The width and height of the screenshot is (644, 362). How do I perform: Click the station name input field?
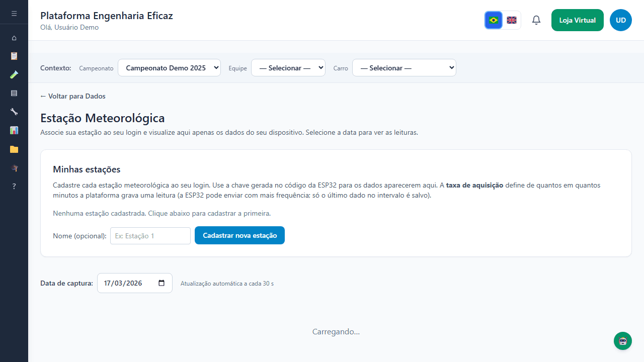[150, 236]
